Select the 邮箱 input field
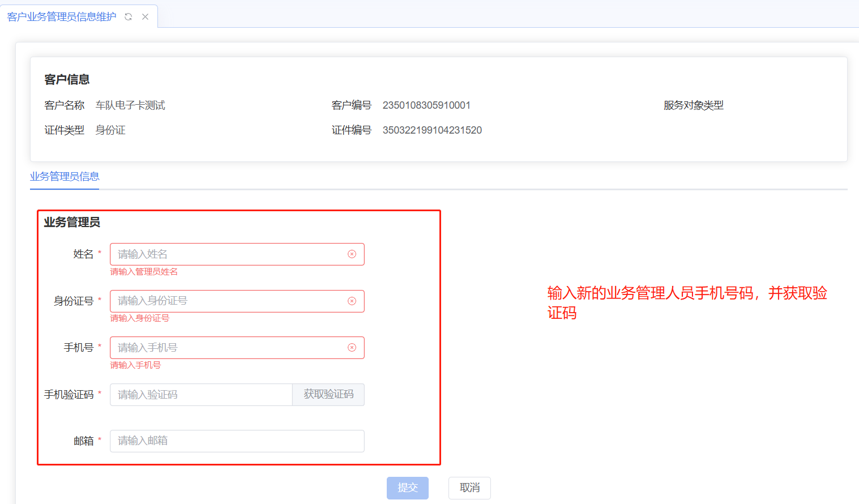Image resolution: width=859 pixels, height=504 pixels. point(237,441)
